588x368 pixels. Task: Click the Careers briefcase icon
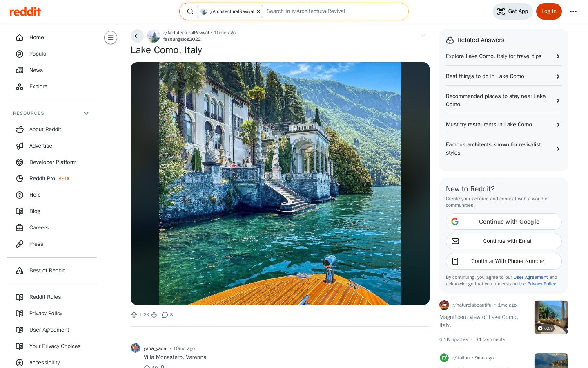point(20,227)
